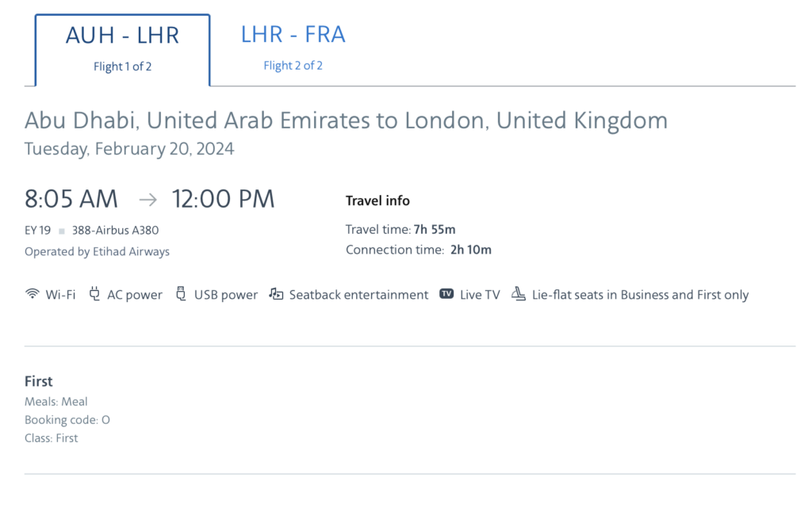Click the Live TV icon

(446, 294)
